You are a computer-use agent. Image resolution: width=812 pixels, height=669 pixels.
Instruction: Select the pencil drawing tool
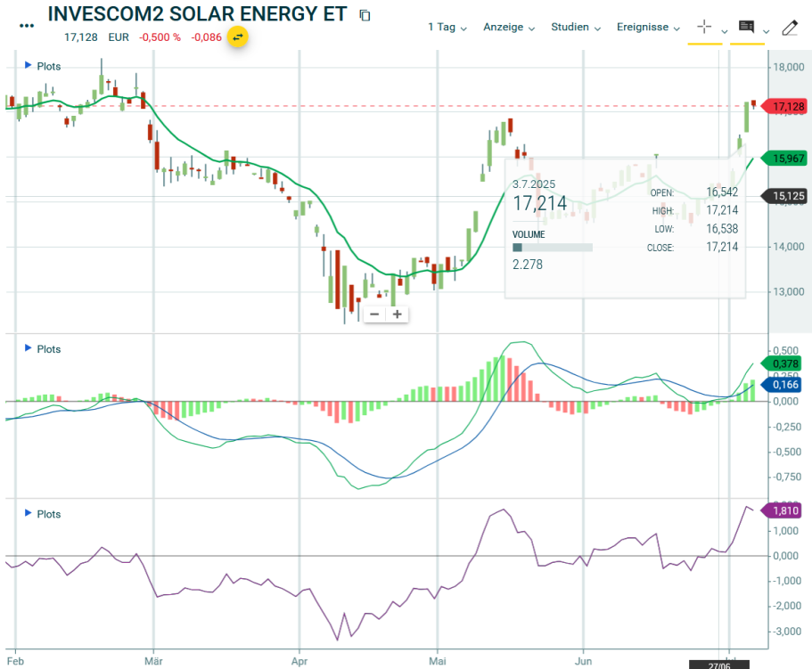790,28
